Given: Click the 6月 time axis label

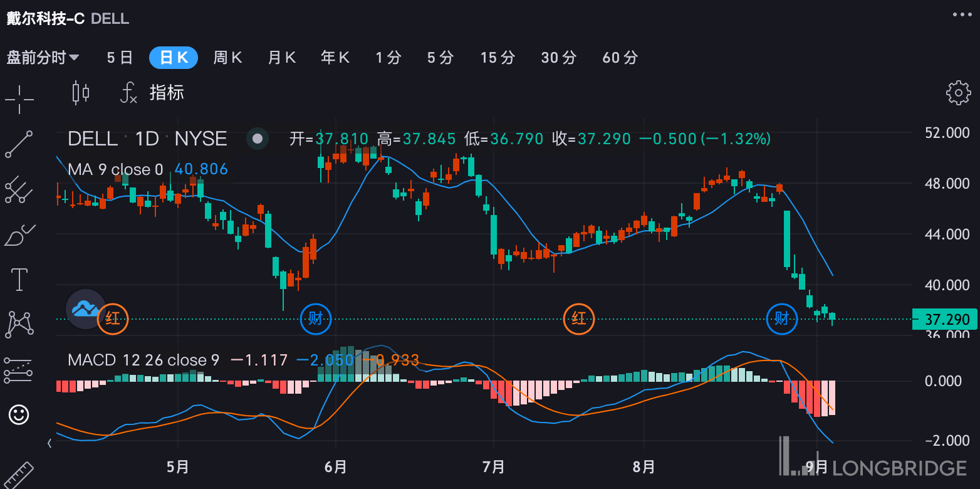Looking at the screenshot, I should pyautogui.click(x=336, y=467).
